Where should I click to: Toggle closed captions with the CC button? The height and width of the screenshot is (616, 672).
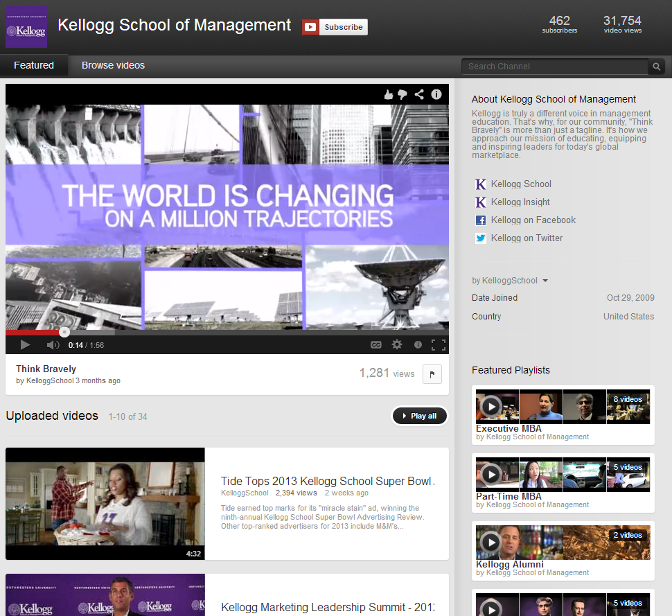375,344
